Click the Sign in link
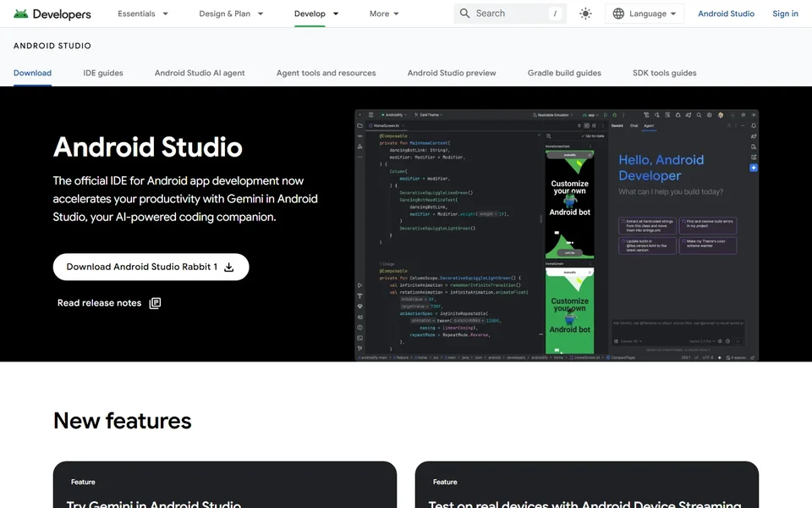Screen dimensions: 812x508 [785, 14]
